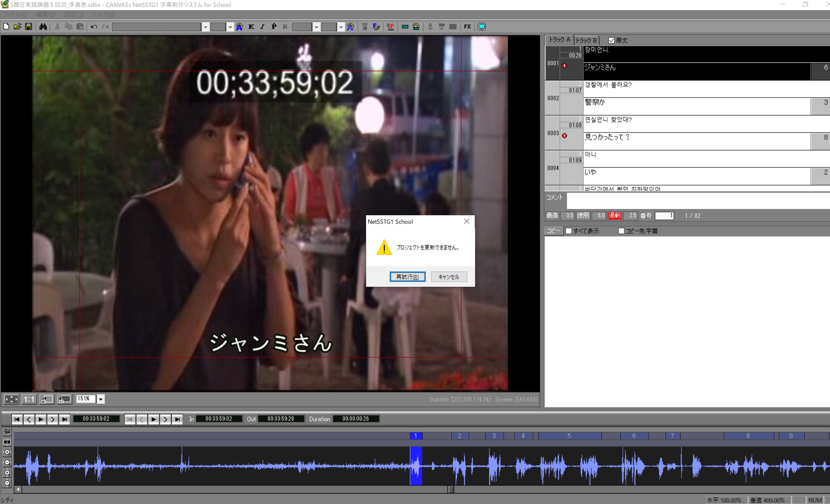
Task: Select the highlighted timeline marker 1
Action: (x=416, y=436)
